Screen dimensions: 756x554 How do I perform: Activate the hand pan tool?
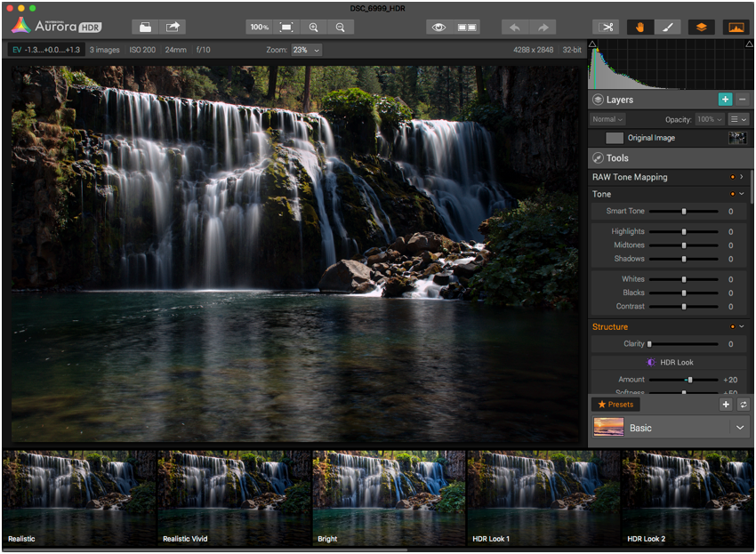(639, 28)
